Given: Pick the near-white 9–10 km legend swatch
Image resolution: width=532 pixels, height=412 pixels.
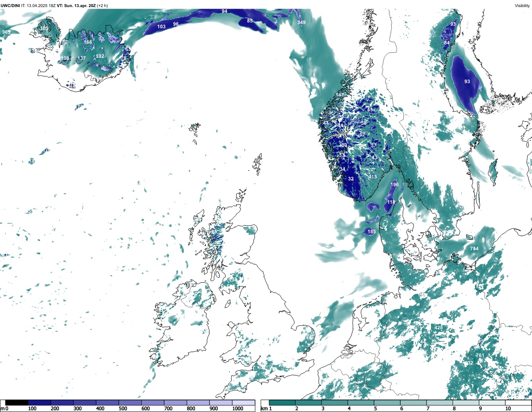Looking at the screenshot, I should click(x=493, y=402).
